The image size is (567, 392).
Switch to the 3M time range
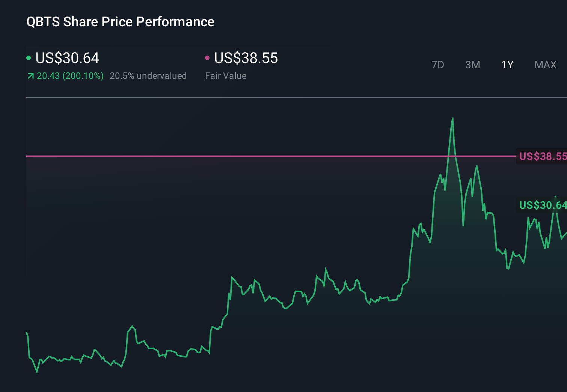coord(472,65)
